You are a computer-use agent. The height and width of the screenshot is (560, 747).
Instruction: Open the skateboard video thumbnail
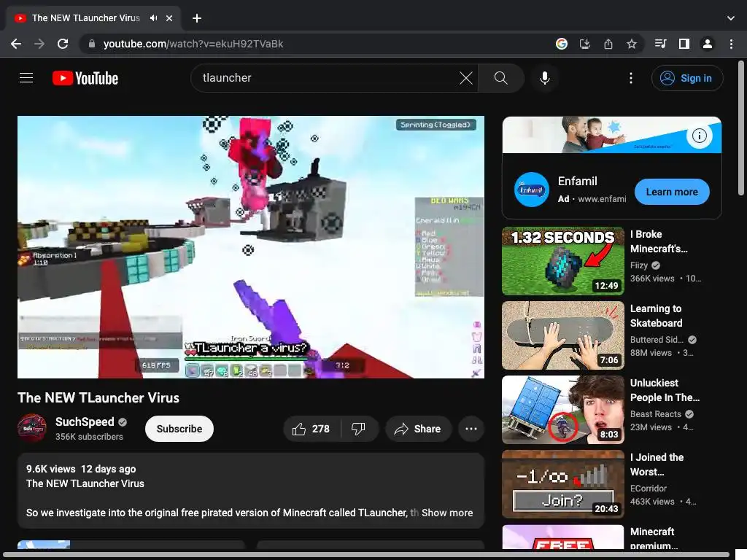pos(563,335)
